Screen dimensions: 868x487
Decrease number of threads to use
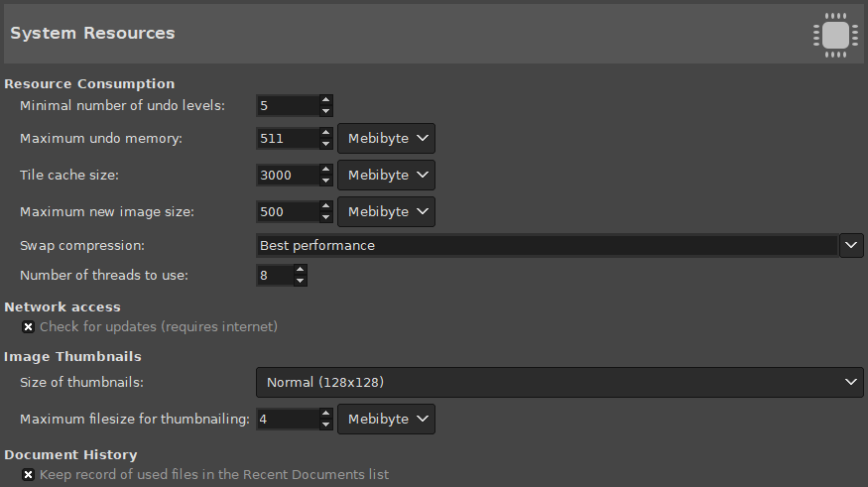(x=300, y=281)
